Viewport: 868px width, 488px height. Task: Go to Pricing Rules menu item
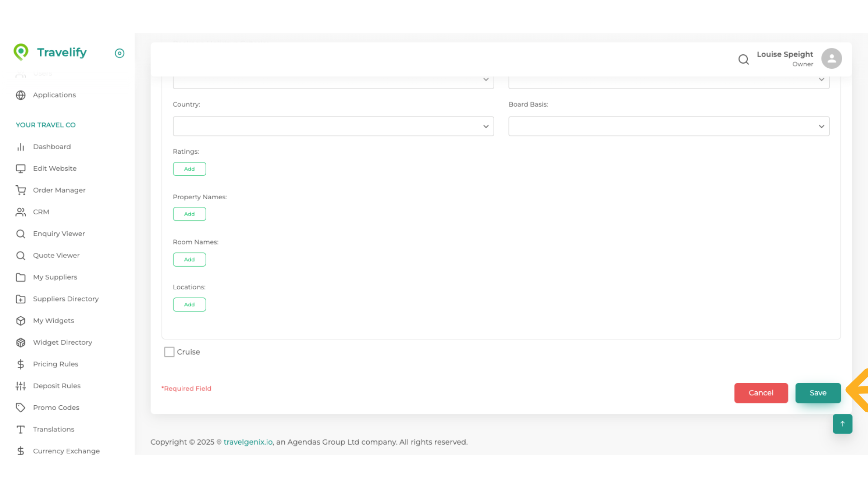(55, 364)
